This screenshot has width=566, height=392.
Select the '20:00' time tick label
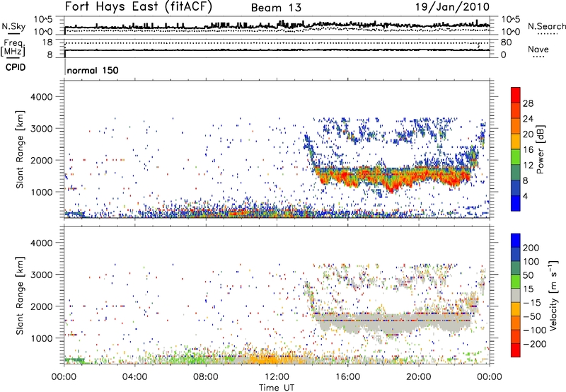(419, 377)
